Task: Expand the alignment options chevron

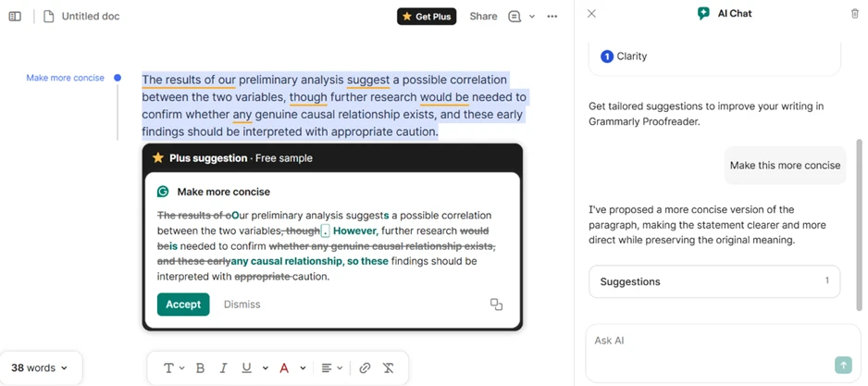Action: pos(340,367)
